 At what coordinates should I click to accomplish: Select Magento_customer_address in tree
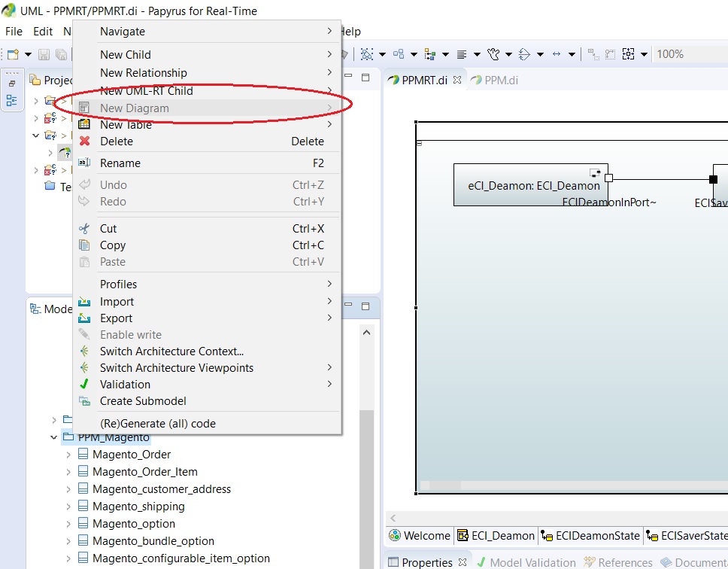[x=162, y=489]
